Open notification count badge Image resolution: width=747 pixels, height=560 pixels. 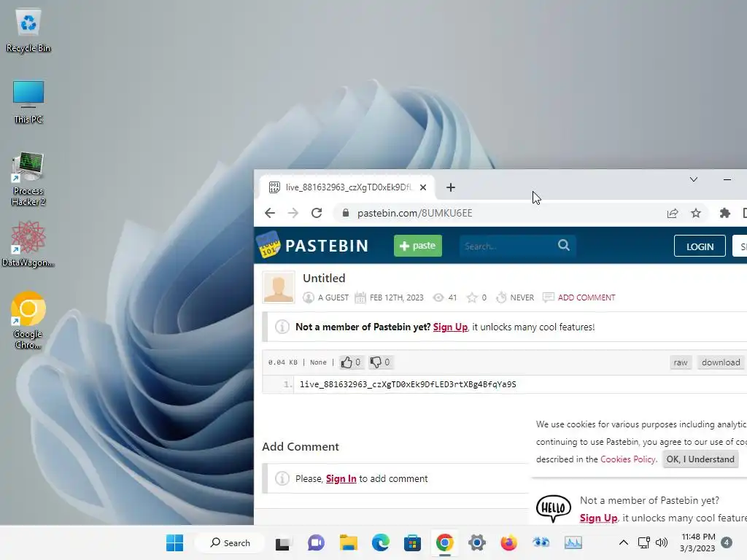pyautogui.click(x=727, y=542)
